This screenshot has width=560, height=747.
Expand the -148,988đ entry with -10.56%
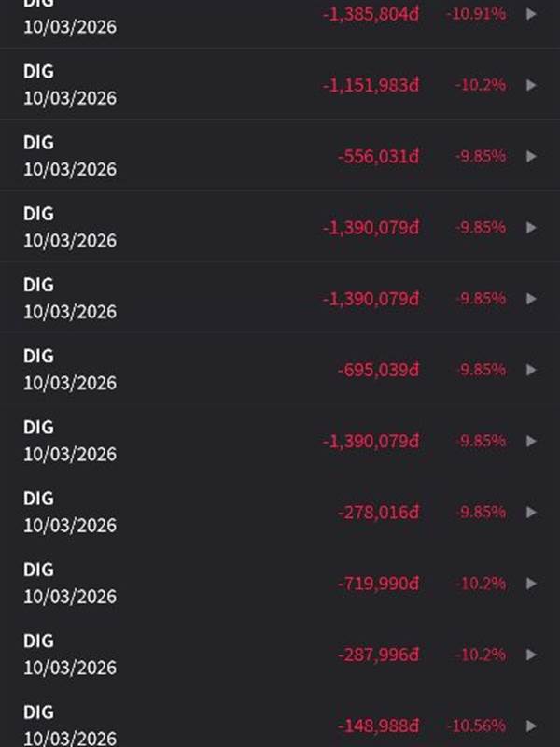532,726
